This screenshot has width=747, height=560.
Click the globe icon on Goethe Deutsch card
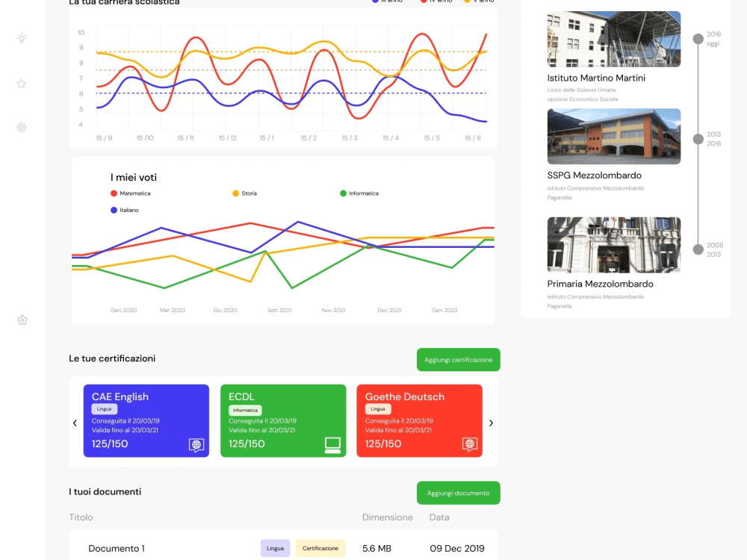pyautogui.click(x=469, y=444)
